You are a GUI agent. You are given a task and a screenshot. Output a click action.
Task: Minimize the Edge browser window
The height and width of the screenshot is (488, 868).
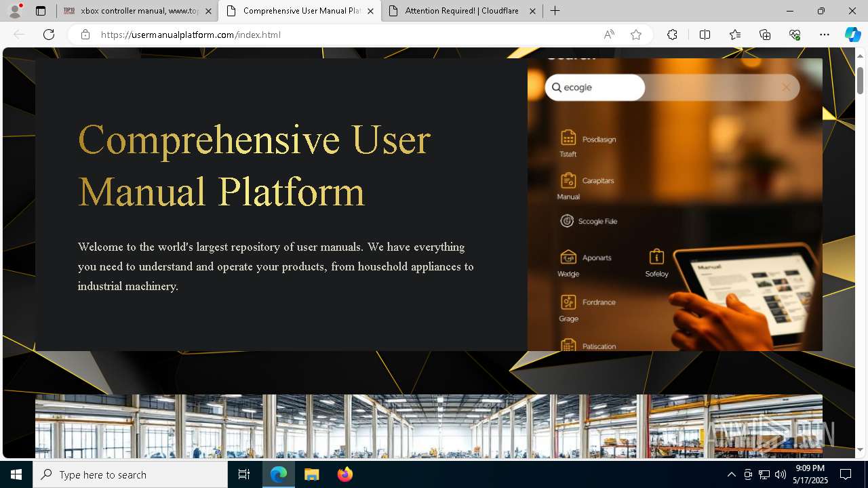[x=790, y=11]
